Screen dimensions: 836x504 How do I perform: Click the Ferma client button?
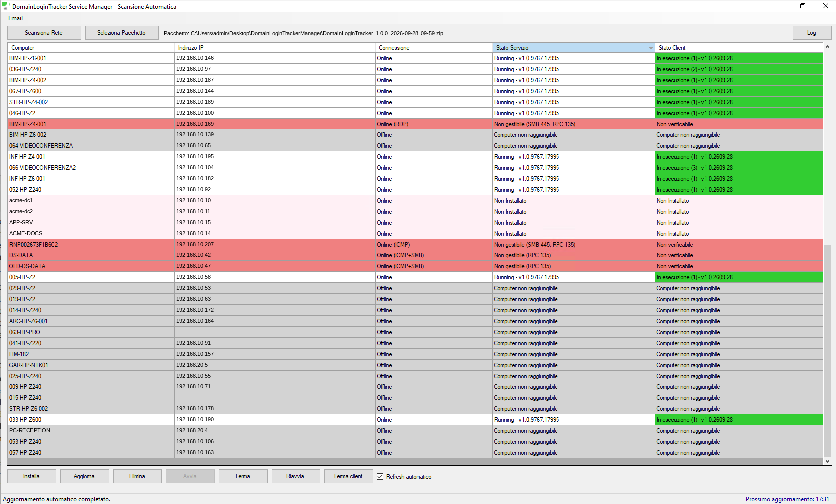pyautogui.click(x=349, y=476)
